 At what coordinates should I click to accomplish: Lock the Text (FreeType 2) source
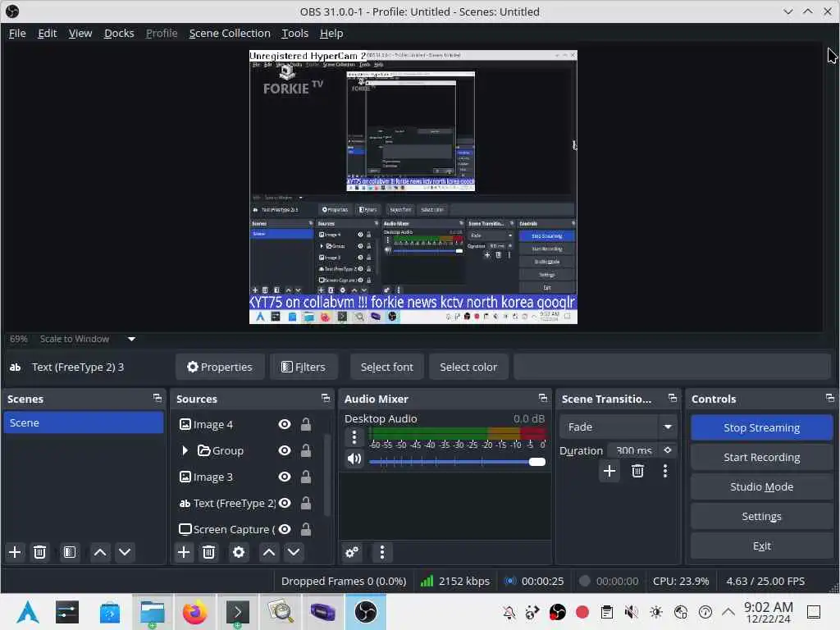(306, 503)
